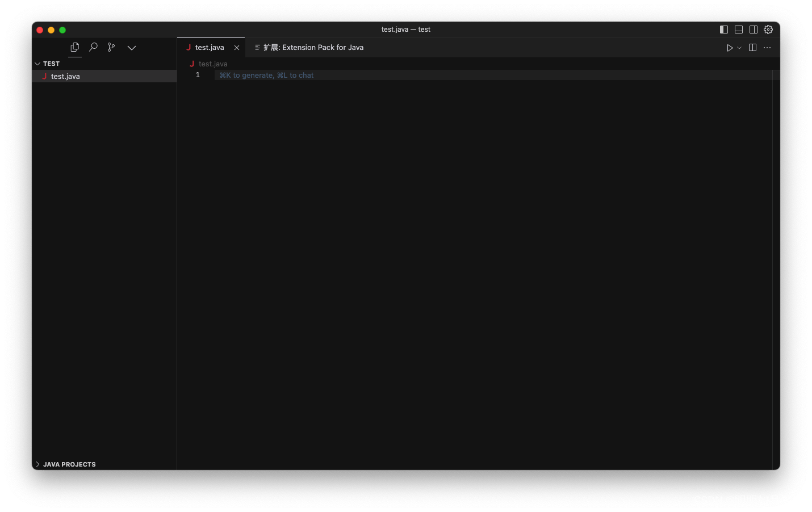This screenshot has height=512, width=812.
Task: Open the run options dropdown arrow
Action: 739,48
